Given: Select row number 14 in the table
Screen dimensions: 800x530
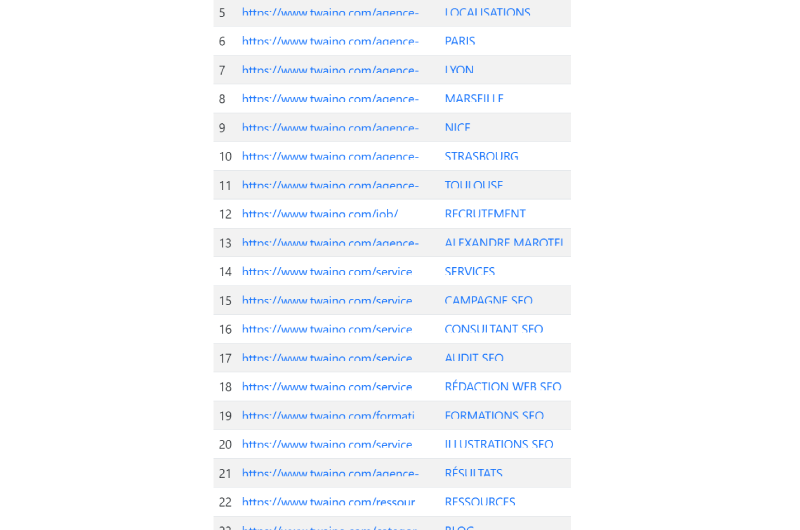Looking at the screenshot, I should pos(226,272).
